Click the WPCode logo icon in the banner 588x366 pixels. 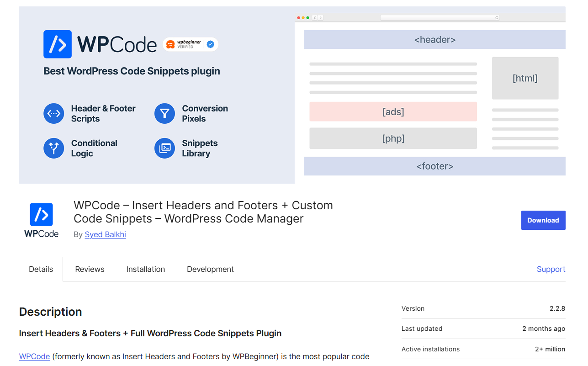[57, 44]
